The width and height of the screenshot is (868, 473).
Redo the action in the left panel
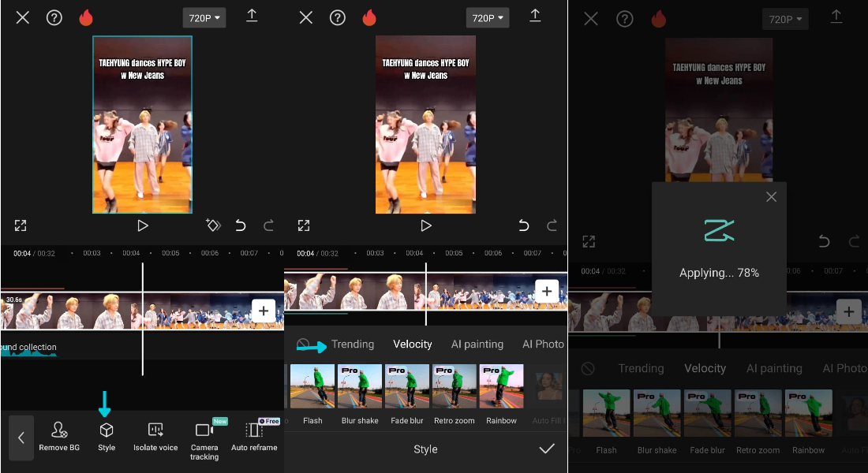268,225
